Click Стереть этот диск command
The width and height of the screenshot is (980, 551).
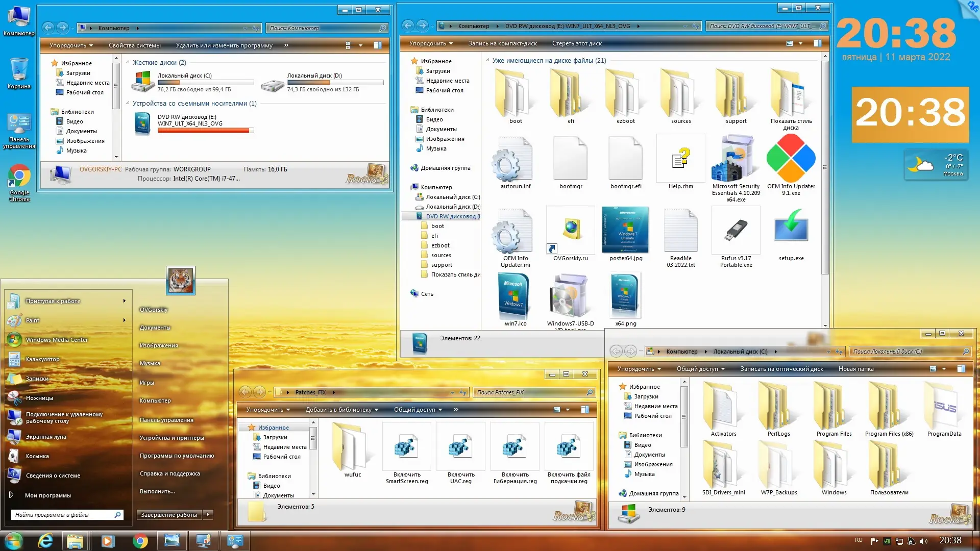[577, 43]
